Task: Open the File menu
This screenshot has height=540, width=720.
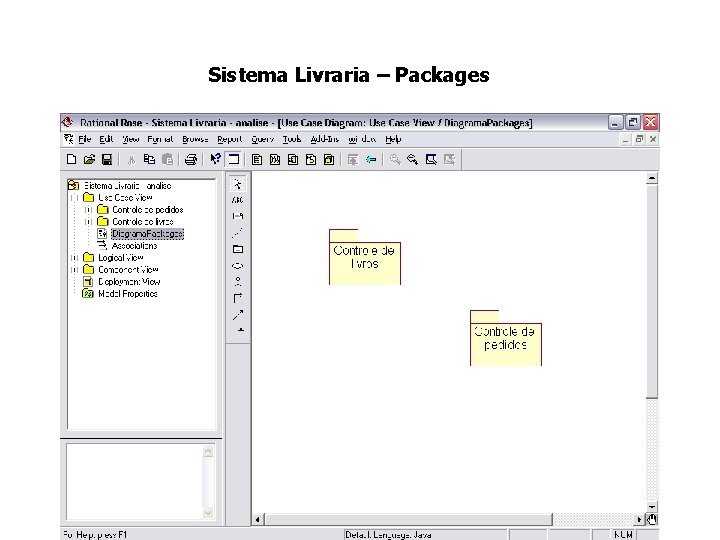Action: pos(84,139)
